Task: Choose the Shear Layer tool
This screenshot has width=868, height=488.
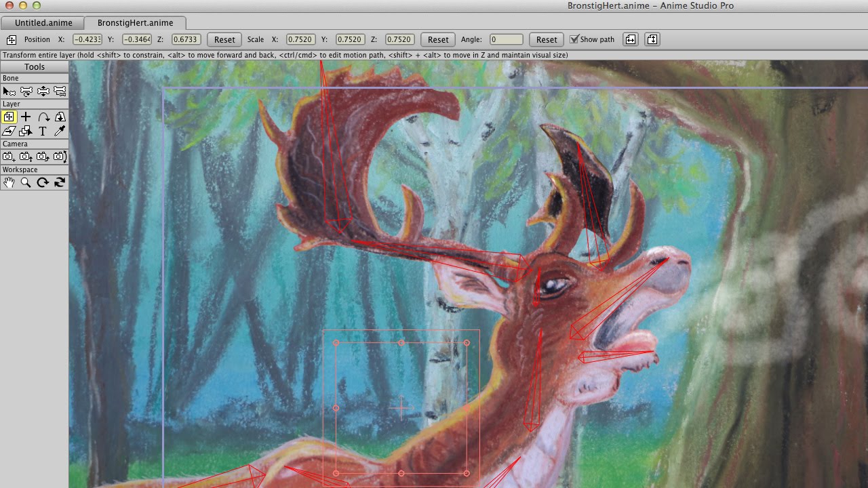Action: 9,131
